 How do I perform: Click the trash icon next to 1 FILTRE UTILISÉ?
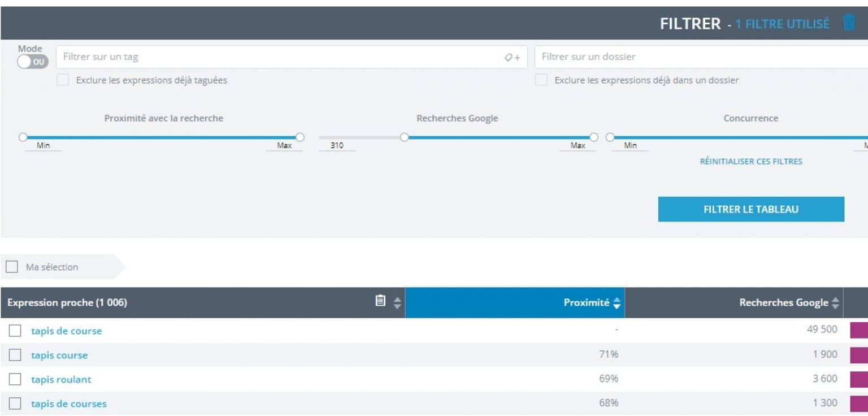click(849, 23)
